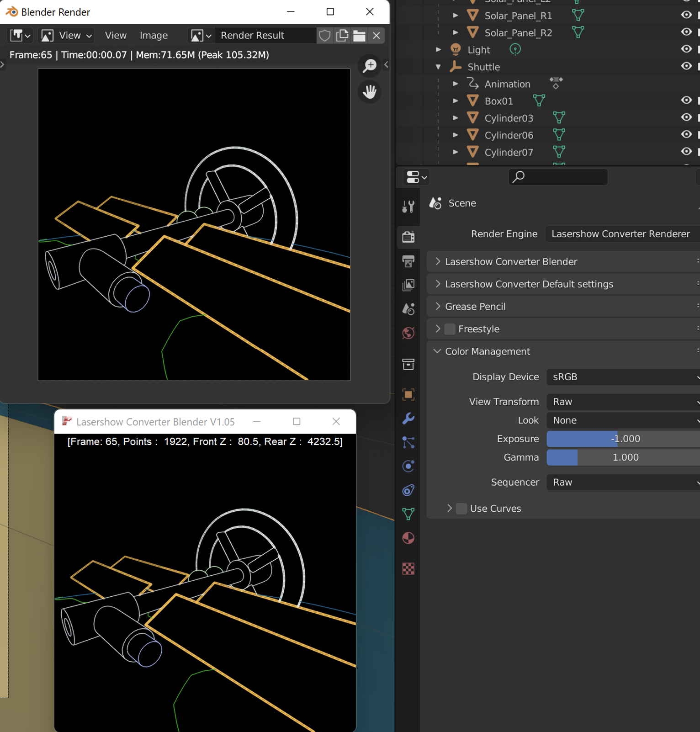The width and height of the screenshot is (700, 732).
Task: Toggle visibility of the Light object
Action: click(x=686, y=49)
